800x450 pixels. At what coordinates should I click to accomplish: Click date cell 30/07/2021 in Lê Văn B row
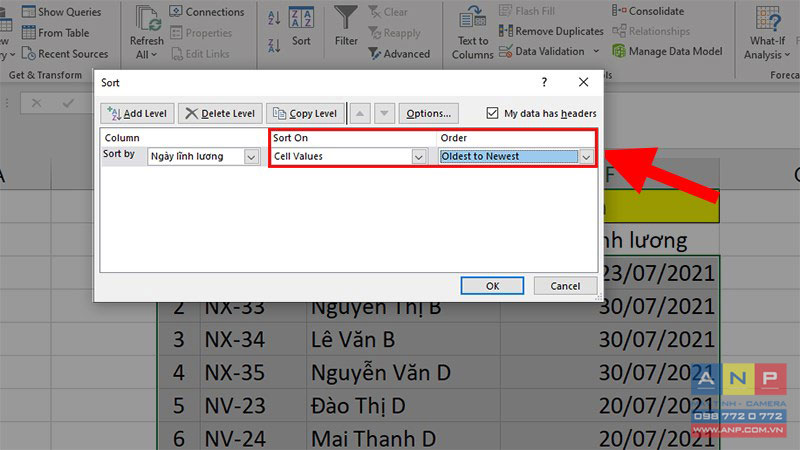pyautogui.click(x=610, y=340)
